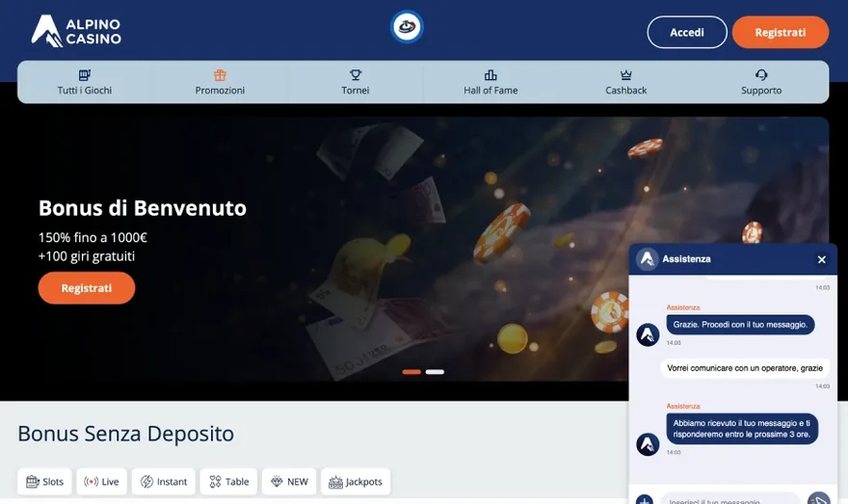Send the chat message with send icon

(x=819, y=498)
